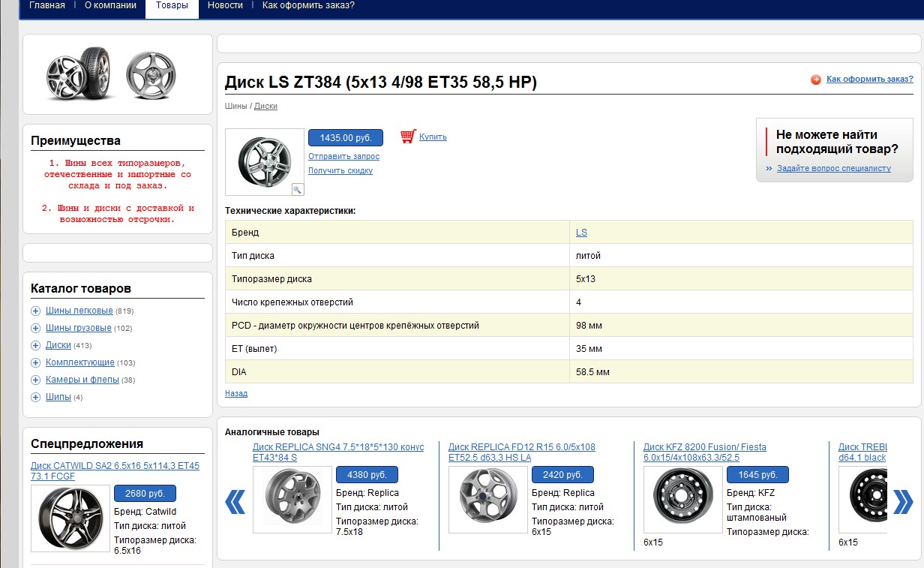Open the Главная menu item
The height and width of the screenshot is (568, 924).
pos(47,5)
